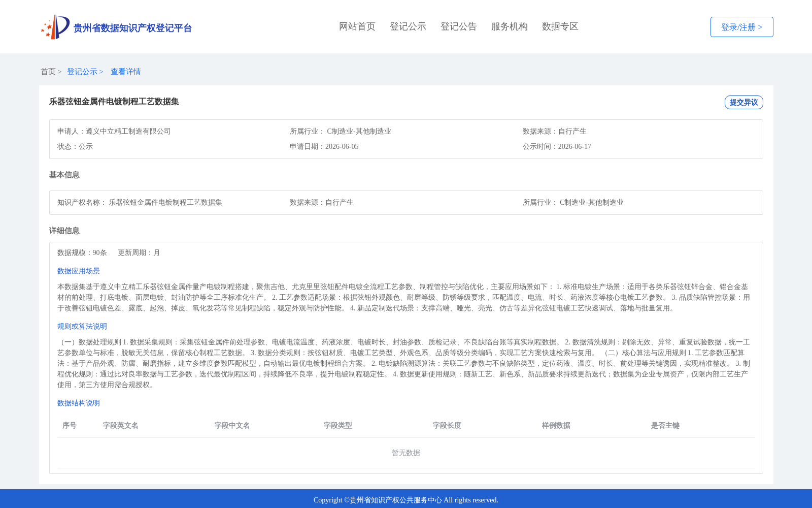Click 数据规模：90条 text

tap(82, 252)
